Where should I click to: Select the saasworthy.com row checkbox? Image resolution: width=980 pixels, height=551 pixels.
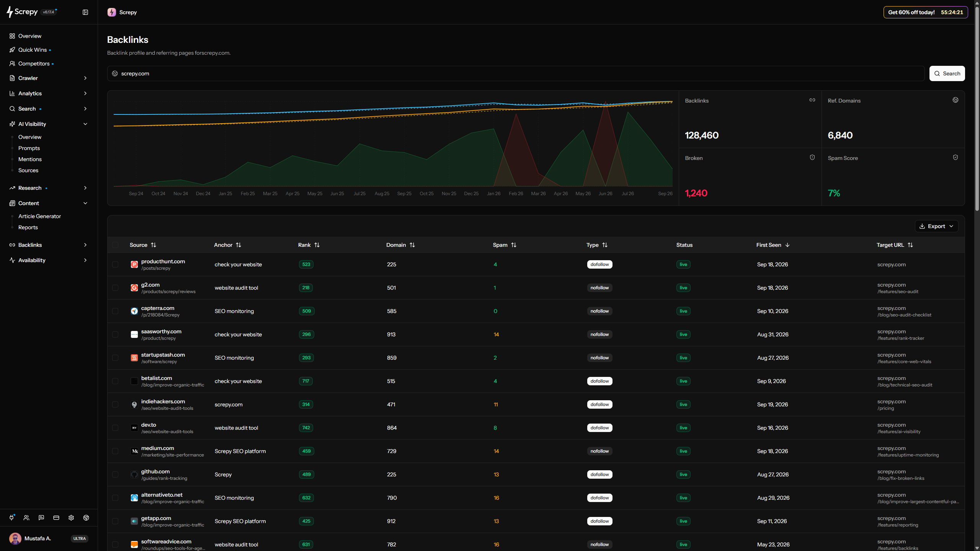pos(115,334)
